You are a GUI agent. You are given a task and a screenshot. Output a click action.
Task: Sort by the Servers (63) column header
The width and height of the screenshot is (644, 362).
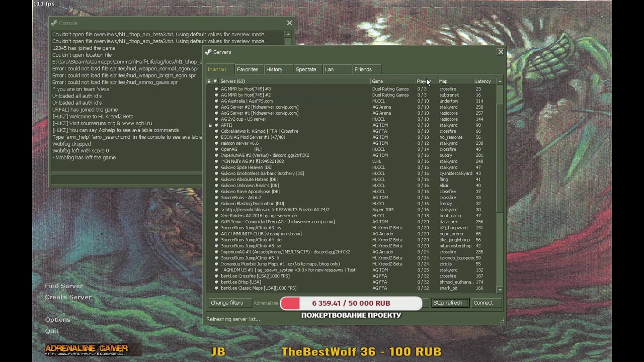[x=294, y=81]
